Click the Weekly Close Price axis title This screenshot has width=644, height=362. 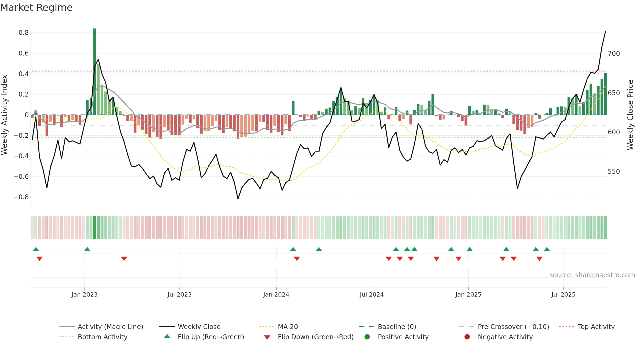[630, 115]
